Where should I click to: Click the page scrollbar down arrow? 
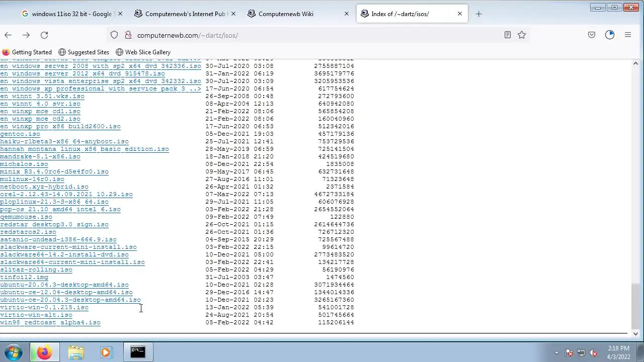[635, 333]
